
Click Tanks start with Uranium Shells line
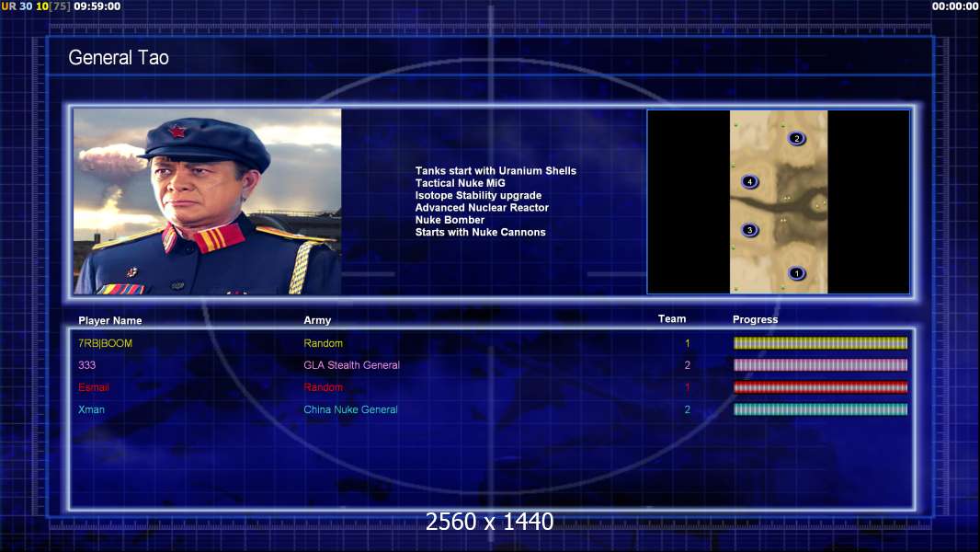(x=496, y=171)
